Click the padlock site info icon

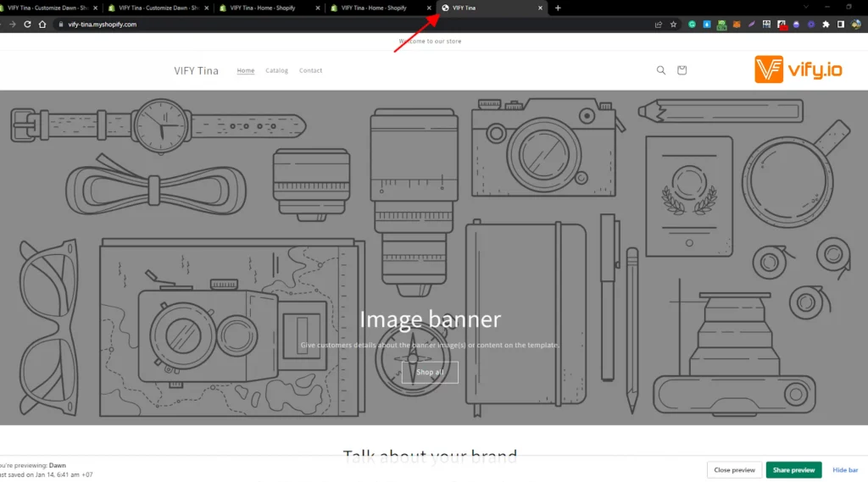pyautogui.click(x=61, y=25)
